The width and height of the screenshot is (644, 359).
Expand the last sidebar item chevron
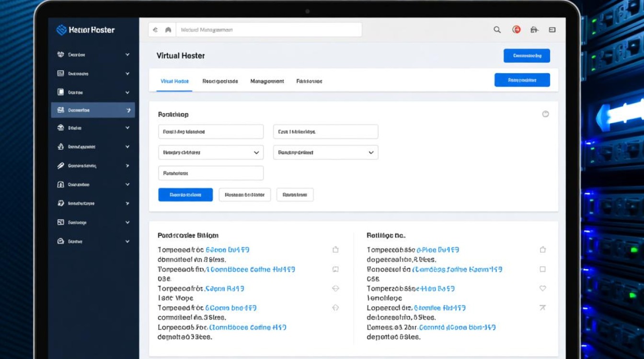pos(127,242)
